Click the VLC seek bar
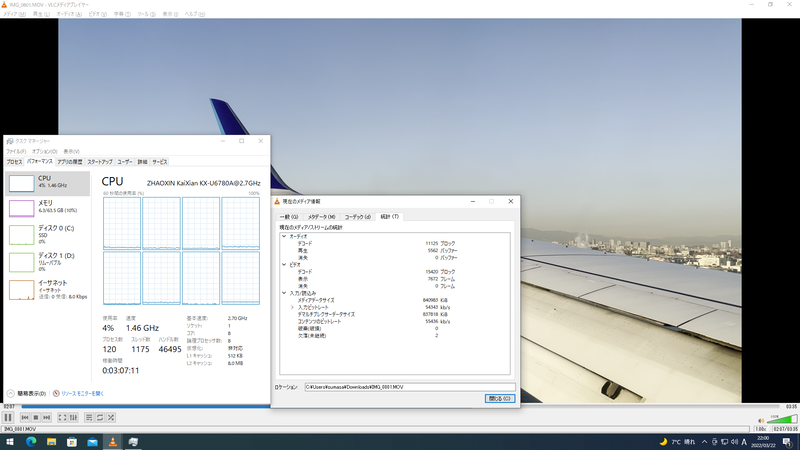 click(x=401, y=407)
